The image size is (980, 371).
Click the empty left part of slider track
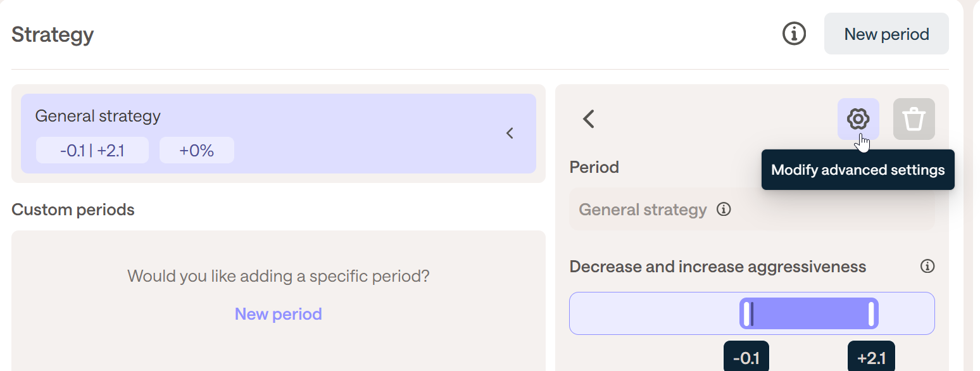(x=652, y=313)
